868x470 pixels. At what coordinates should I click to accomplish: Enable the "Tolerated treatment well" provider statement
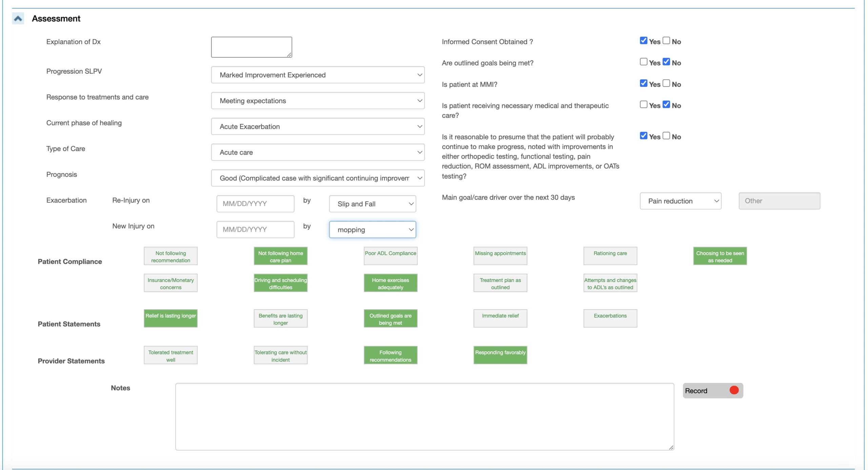pos(171,355)
